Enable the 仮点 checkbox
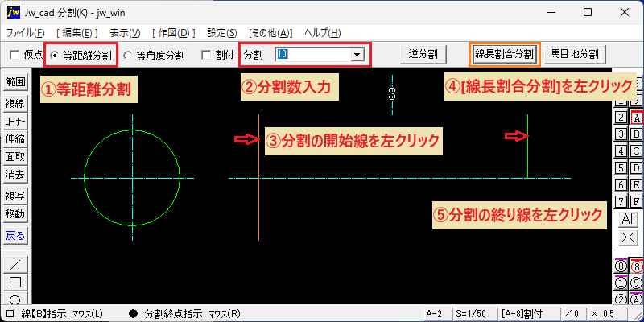Viewport: 644px width, 322px height. [x=15, y=55]
